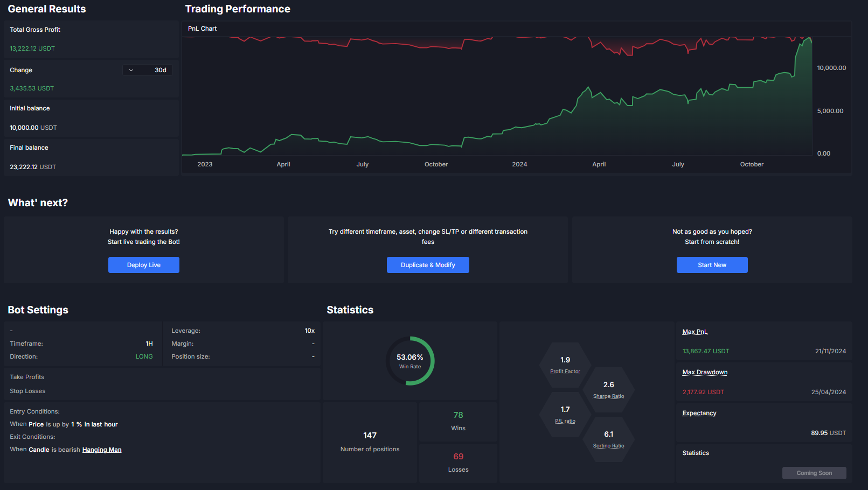Click the LONG direction value
This screenshot has height=490, width=868.
click(144, 356)
